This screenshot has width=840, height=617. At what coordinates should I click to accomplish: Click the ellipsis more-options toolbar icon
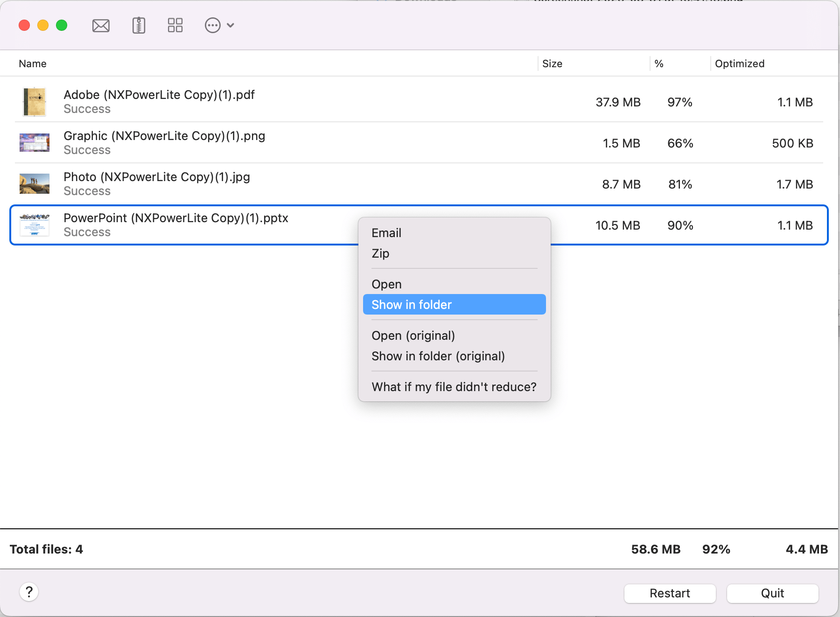point(212,25)
